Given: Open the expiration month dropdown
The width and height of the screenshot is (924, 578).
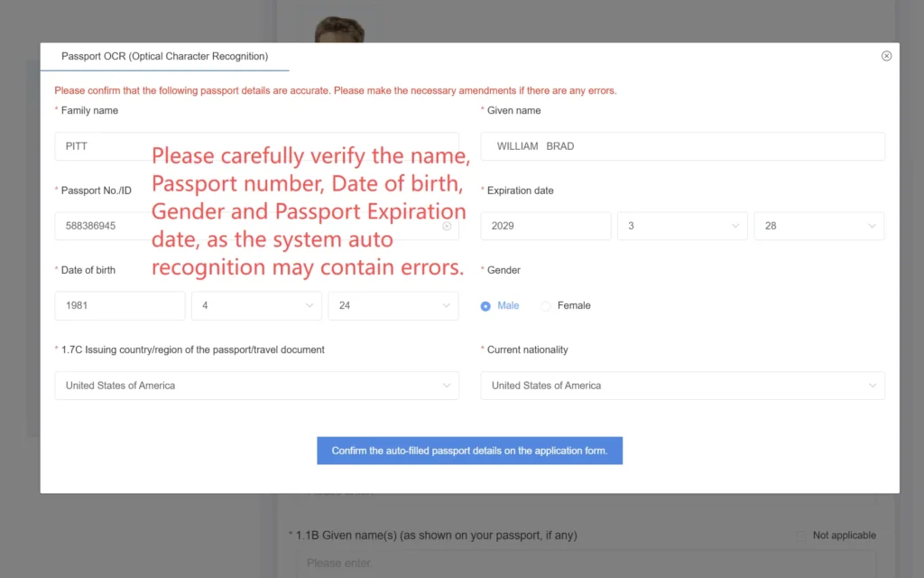Looking at the screenshot, I should [682, 226].
